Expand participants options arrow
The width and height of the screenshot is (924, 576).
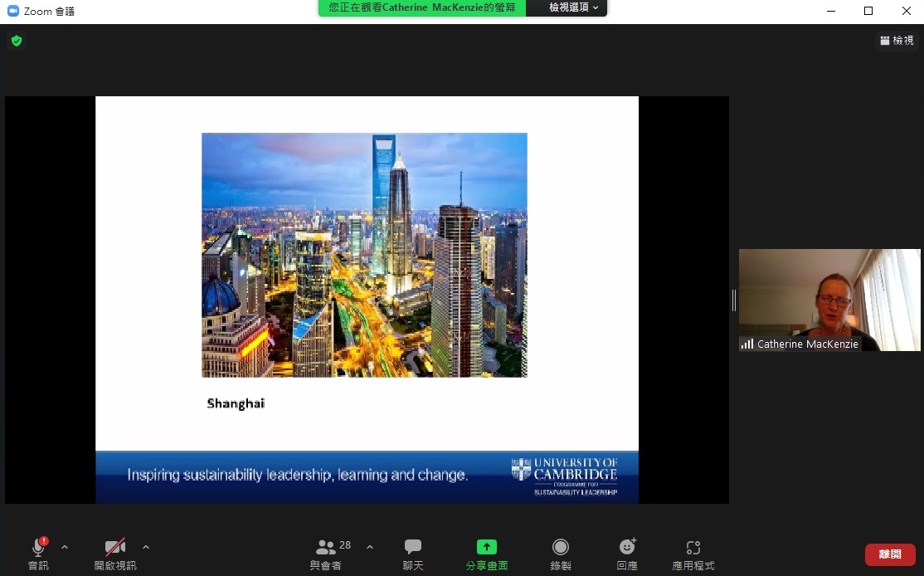coord(370,547)
